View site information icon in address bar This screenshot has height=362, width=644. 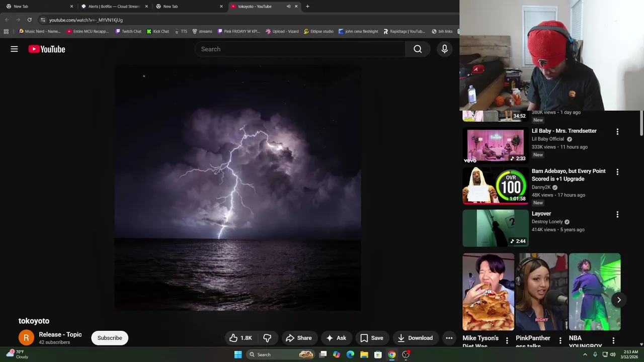(x=43, y=20)
